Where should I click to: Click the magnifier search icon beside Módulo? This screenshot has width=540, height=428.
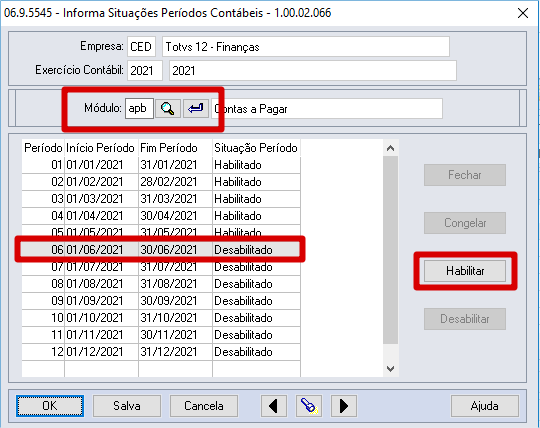tap(168, 108)
